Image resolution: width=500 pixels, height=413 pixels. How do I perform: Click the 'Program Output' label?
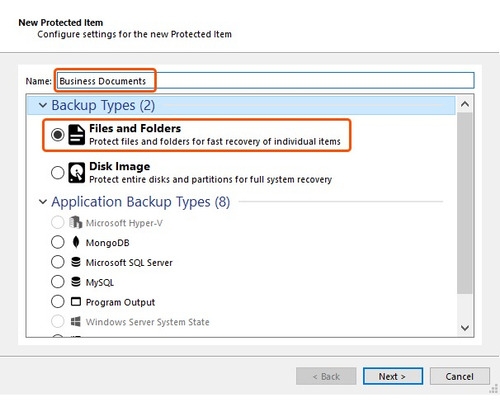click(120, 302)
